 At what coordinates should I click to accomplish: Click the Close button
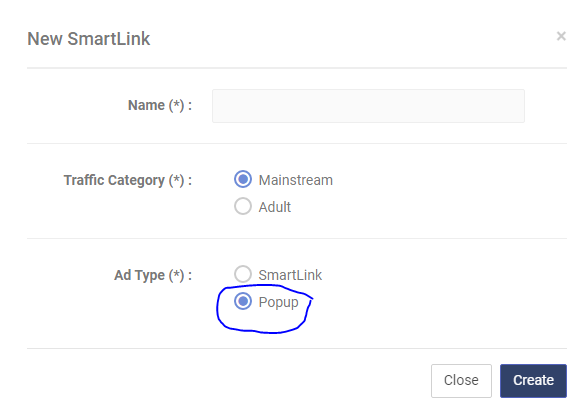[x=461, y=381]
